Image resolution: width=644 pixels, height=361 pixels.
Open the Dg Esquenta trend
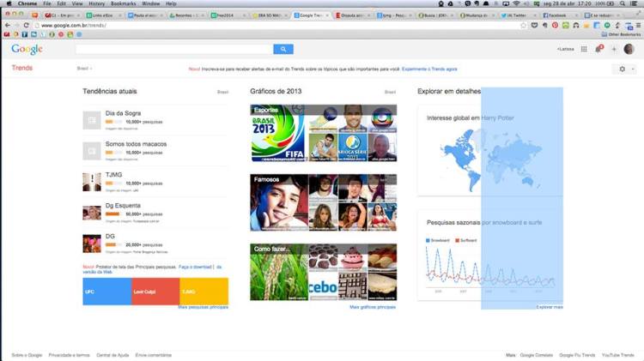[123, 206]
